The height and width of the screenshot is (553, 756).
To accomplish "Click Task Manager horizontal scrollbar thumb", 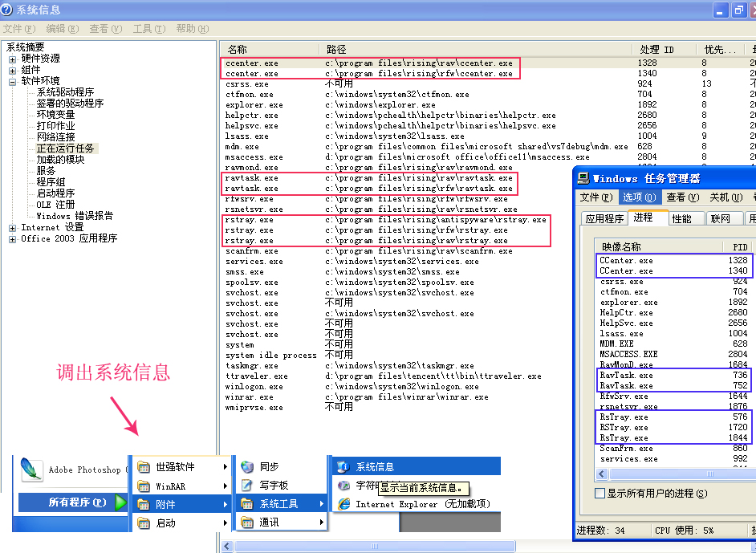I will [684, 474].
